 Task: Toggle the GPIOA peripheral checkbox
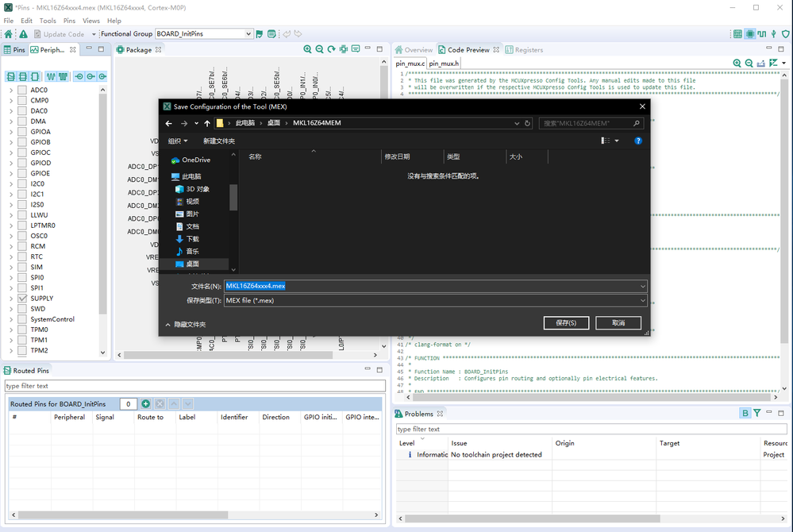[x=22, y=132]
